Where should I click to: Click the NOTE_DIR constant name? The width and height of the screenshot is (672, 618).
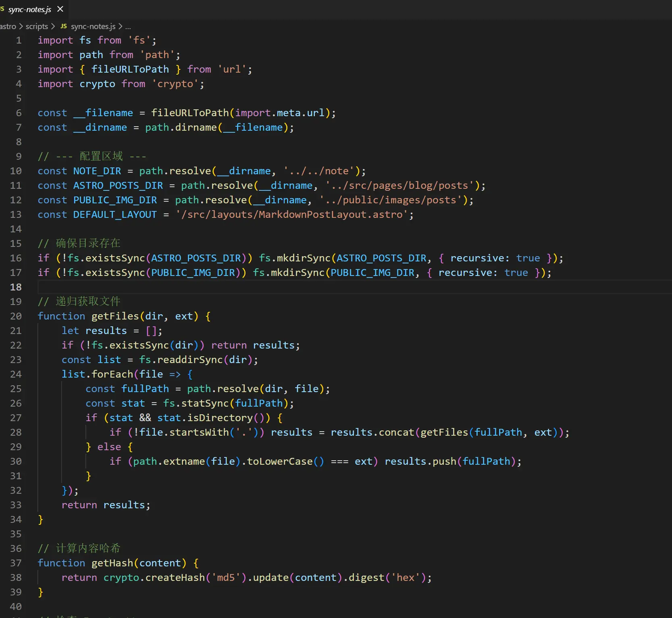pyautogui.click(x=97, y=171)
